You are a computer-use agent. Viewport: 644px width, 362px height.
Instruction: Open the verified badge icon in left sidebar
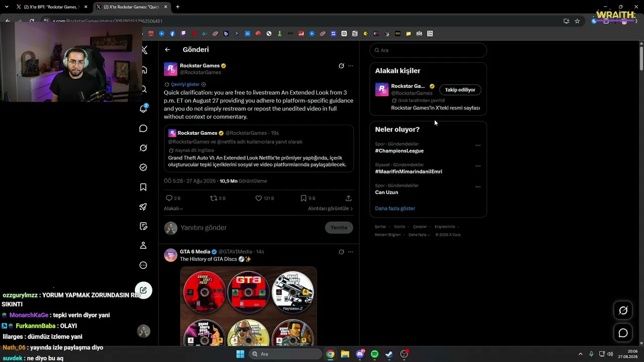[x=143, y=167]
